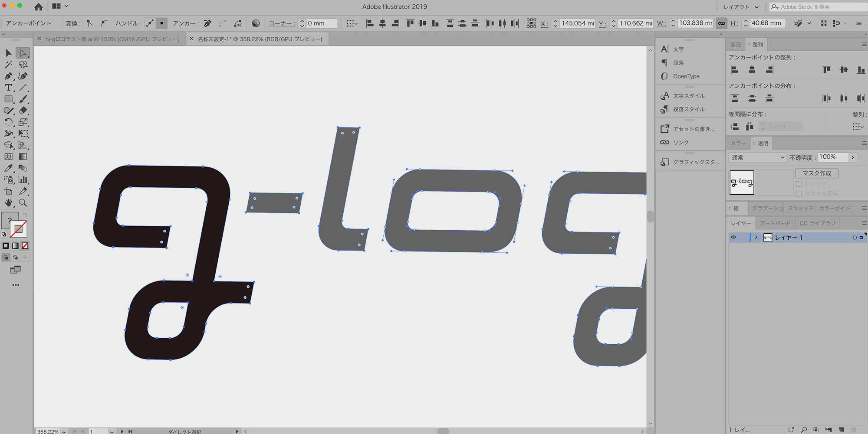Select the Rotate tool
This screenshot has width=868, height=434.
(x=9, y=122)
